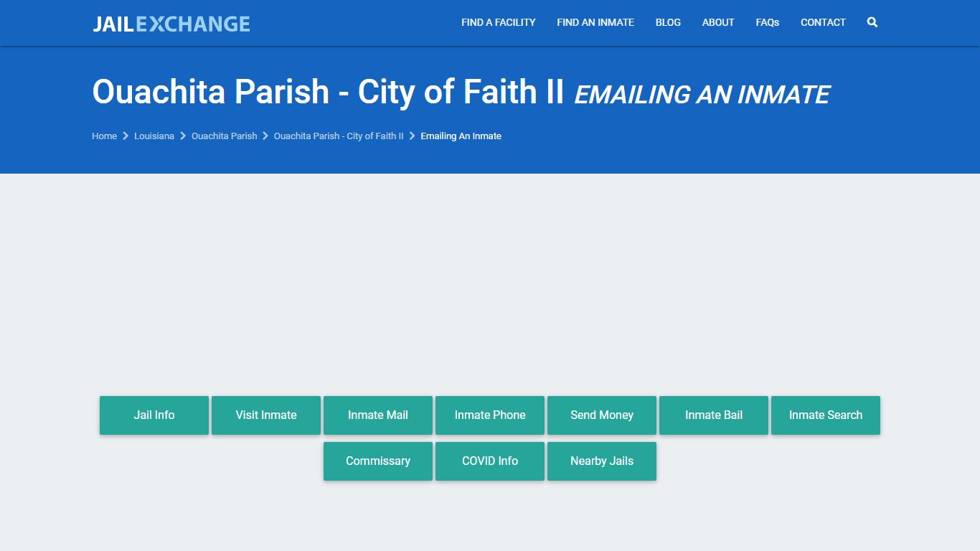Open the FAQs menu item
Screen dimensions: 980x551
coord(767,22)
